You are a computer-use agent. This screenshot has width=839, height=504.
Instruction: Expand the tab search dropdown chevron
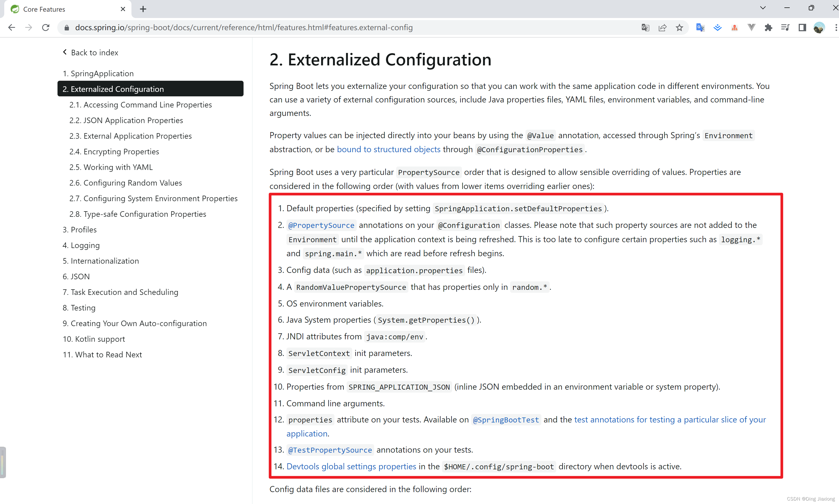(x=763, y=8)
